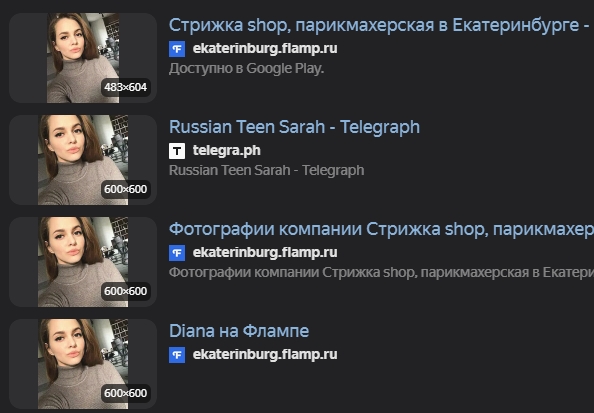Screen dimensions: 594x413
Task: Open the 'Фотографии компании Стрижка shop' title link
Action: (x=381, y=229)
